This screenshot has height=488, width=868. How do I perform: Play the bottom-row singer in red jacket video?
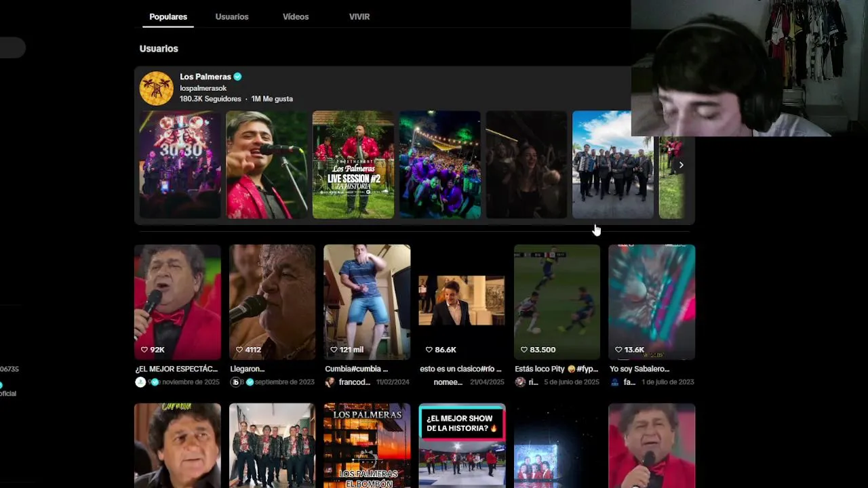point(652,445)
